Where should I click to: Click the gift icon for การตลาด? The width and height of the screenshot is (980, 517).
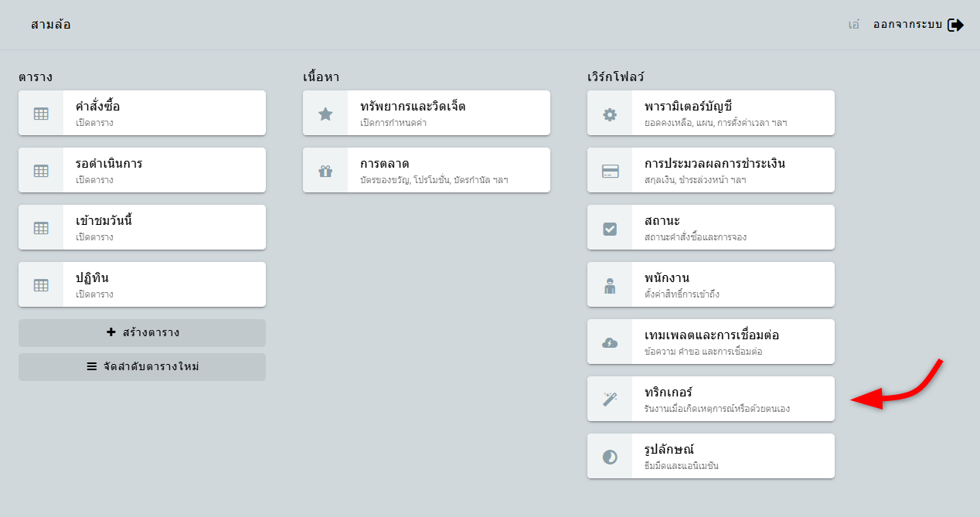tap(325, 171)
